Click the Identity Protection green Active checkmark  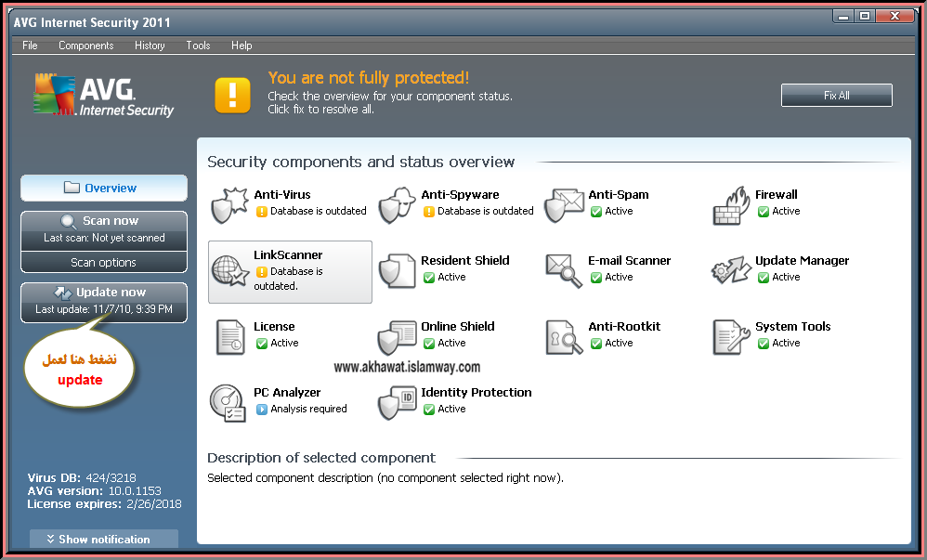[428, 410]
